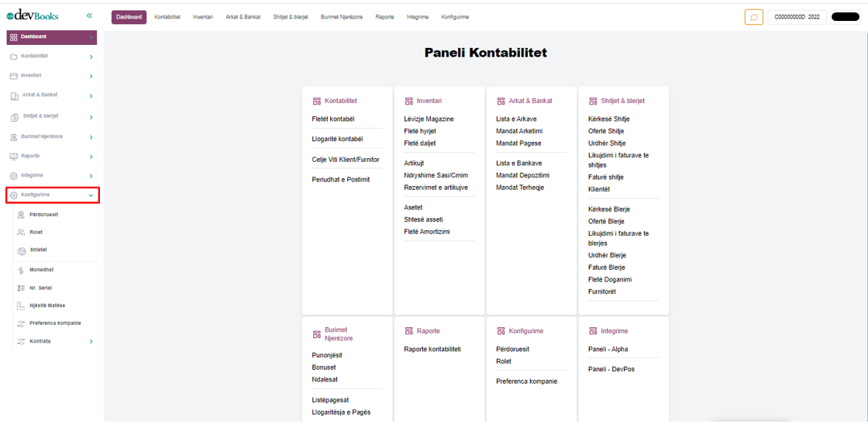Click the Arkat & Bankat card icon
868x431 pixels.
pos(501,101)
